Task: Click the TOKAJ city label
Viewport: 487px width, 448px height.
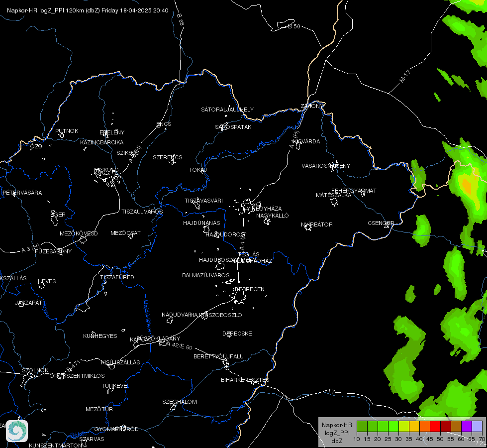Action: pos(198,170)
